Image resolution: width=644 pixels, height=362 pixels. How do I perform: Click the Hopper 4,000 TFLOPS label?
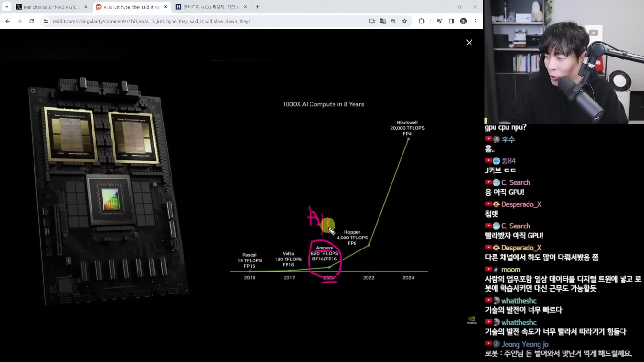pyautogui.click(x=352, y=238)
